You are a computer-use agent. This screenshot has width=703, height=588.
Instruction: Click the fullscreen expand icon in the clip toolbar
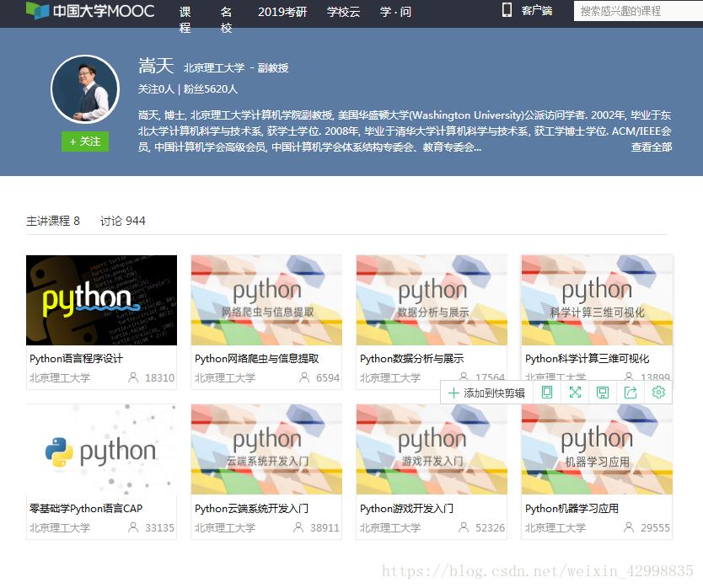click(x=575, y=393)
